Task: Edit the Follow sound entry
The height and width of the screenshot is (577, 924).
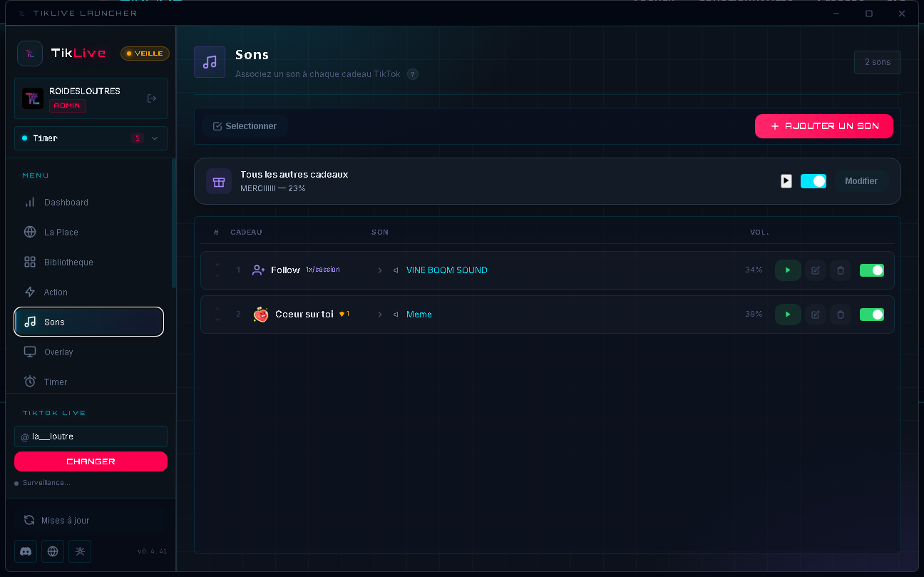Action: click(x=816, y=270)
